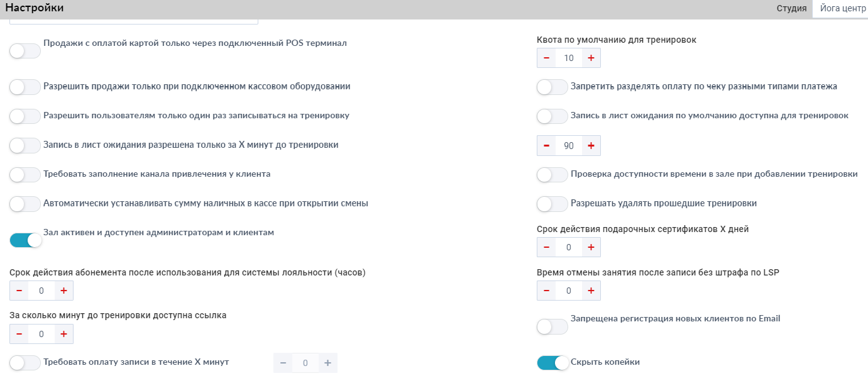Disable 'Зал активен и доступен' switch

point(25,240)
